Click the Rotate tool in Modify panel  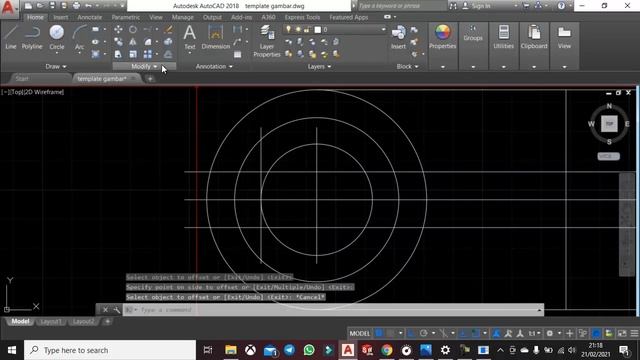[133, 29]
